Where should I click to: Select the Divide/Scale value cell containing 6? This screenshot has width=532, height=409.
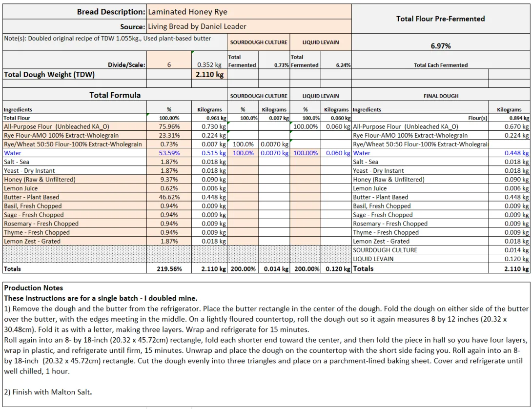point(169,64)
